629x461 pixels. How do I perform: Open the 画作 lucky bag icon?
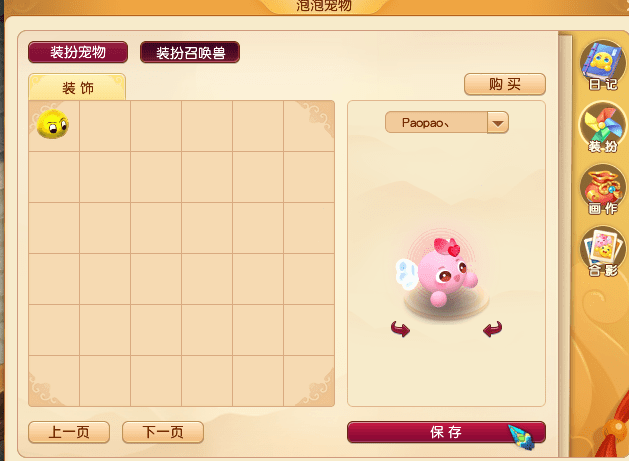(603, 190)
